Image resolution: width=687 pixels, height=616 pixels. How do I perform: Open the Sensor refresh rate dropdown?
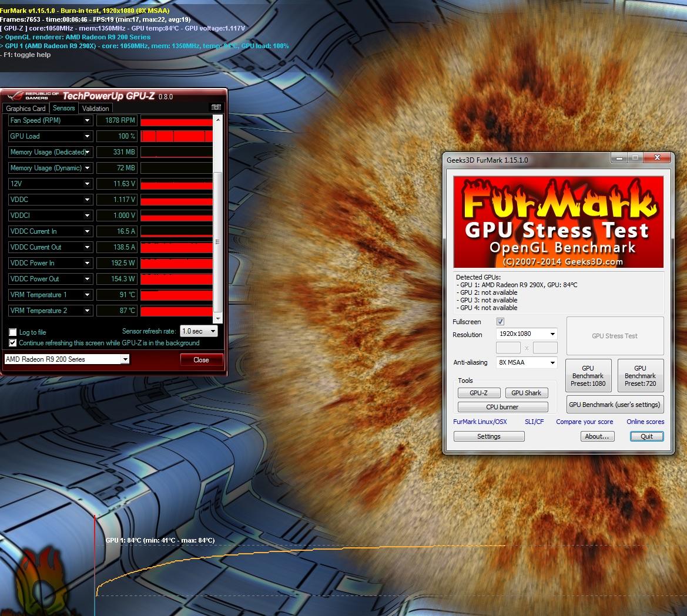pyautogui.click(x=199, y=331)
